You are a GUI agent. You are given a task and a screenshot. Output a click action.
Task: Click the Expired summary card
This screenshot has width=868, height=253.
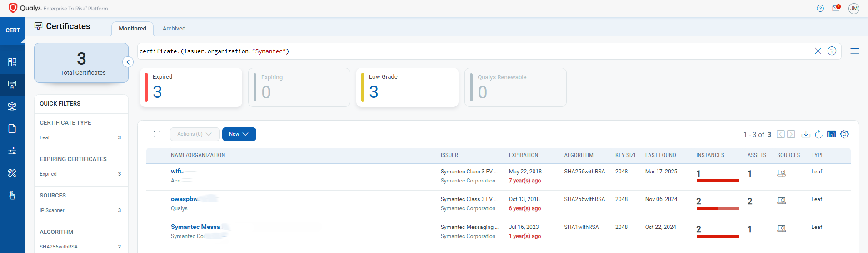[x=191, y=87]
